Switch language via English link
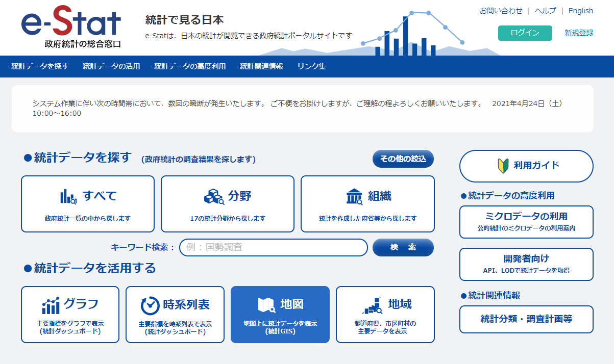The height and width of the screenshot is (364, 614). click(580, 11)
